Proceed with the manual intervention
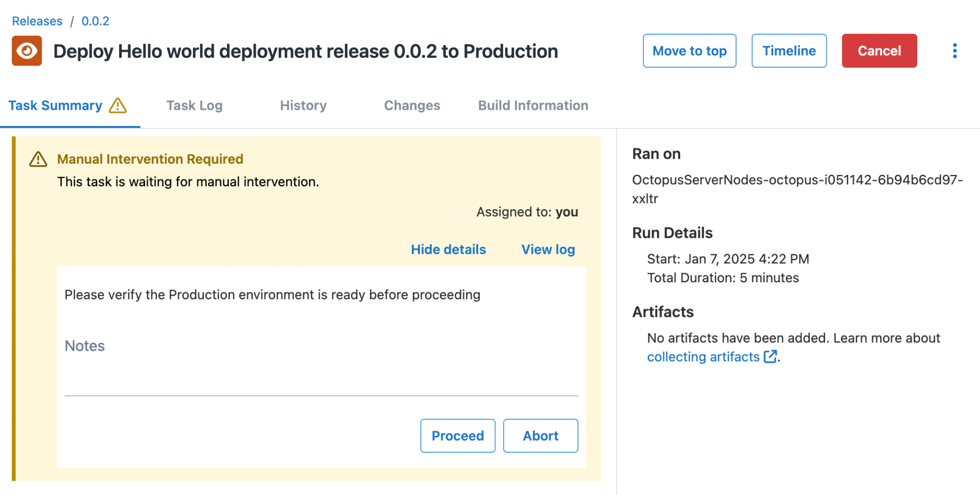 tap(458, 436)
